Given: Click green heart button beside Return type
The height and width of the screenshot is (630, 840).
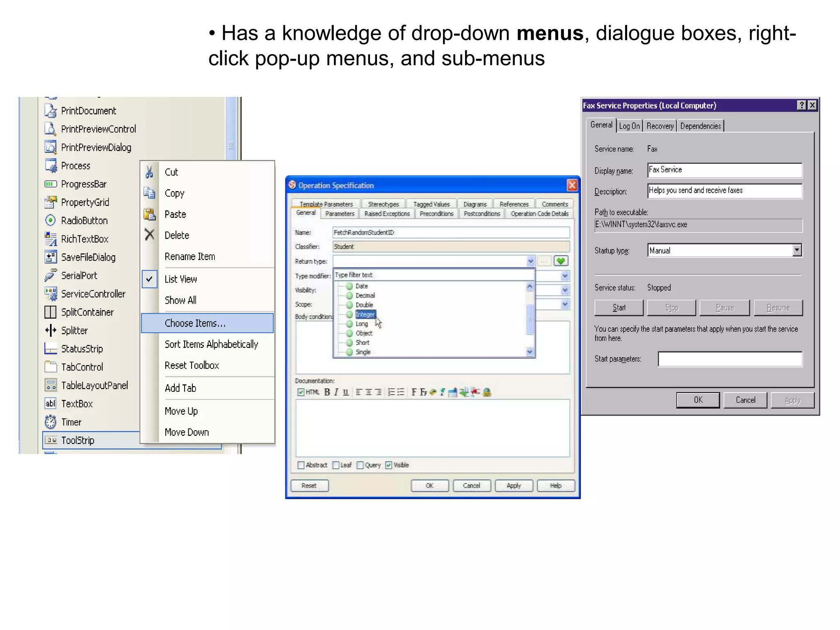Looking at the screenshot, I should 561,261.
